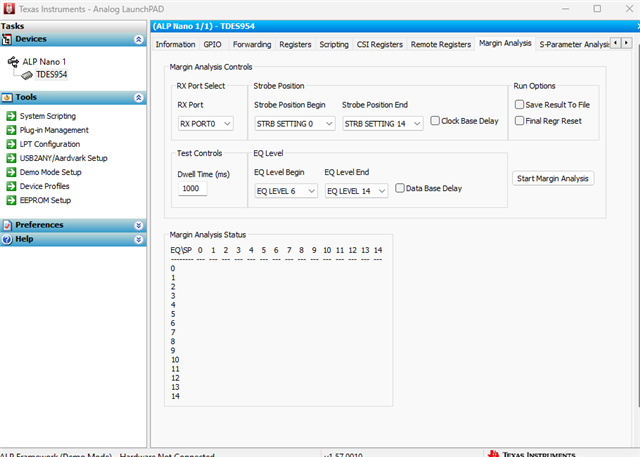The height and width of the screenshot is (457, 640).
Task: Enable the Clock Base Delay checkbox
Action: 435,121
